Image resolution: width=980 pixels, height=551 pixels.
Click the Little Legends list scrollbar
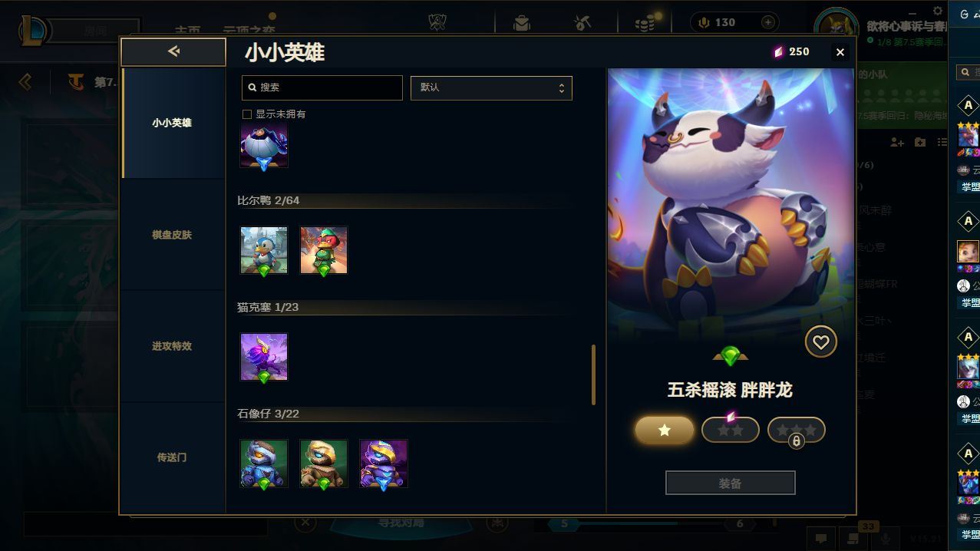click(x=593, y=374)
